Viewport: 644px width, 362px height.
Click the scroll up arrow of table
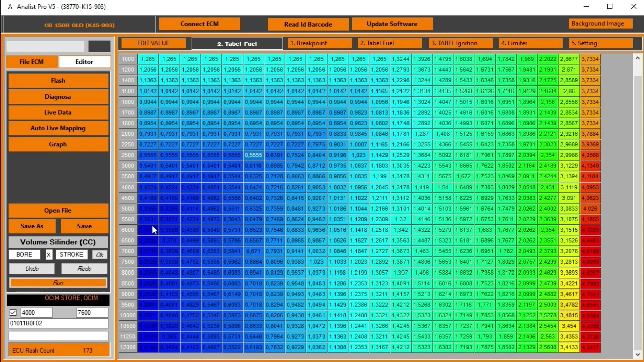[637, 58]
